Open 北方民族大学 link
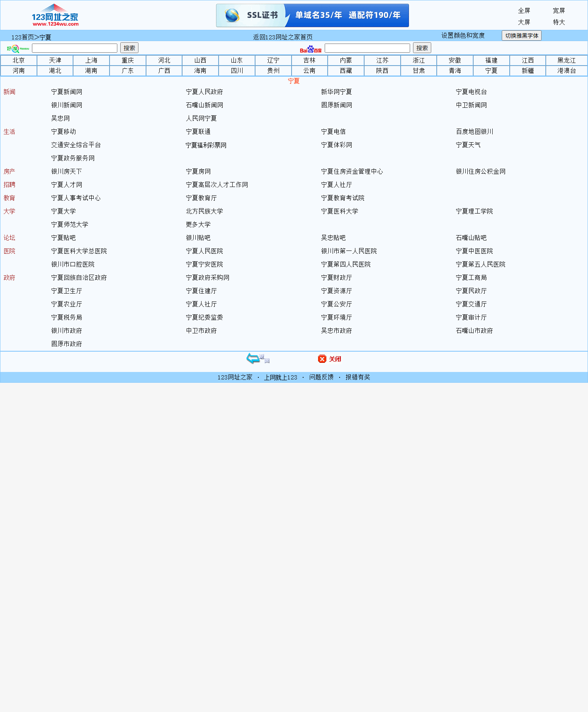588x712 pixels. tap(204, 211)
